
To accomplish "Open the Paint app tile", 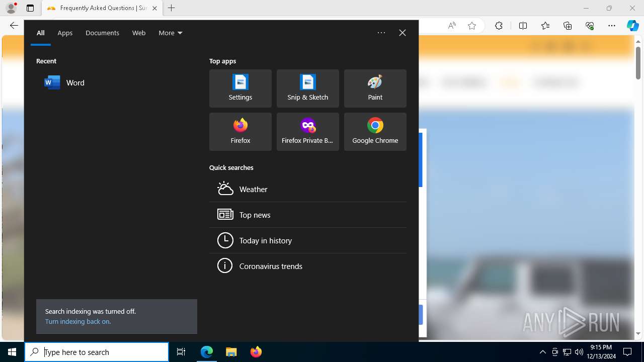I will point(375,88).
